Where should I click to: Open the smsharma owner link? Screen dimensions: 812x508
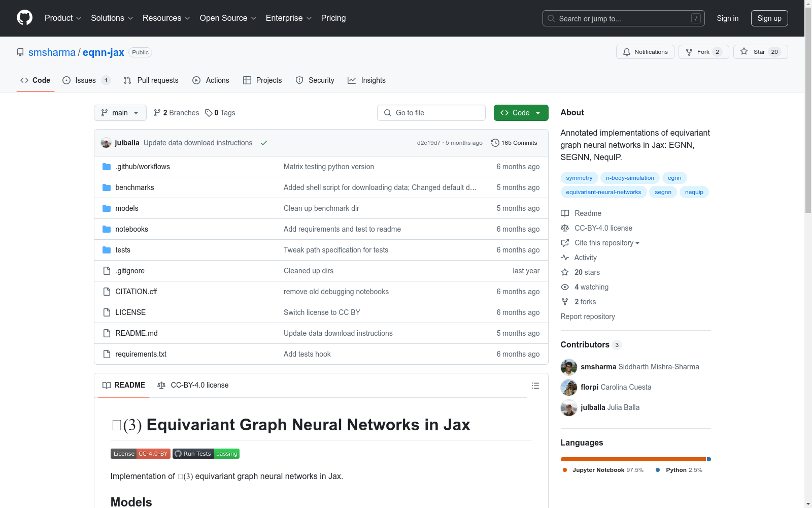point(52,52)
